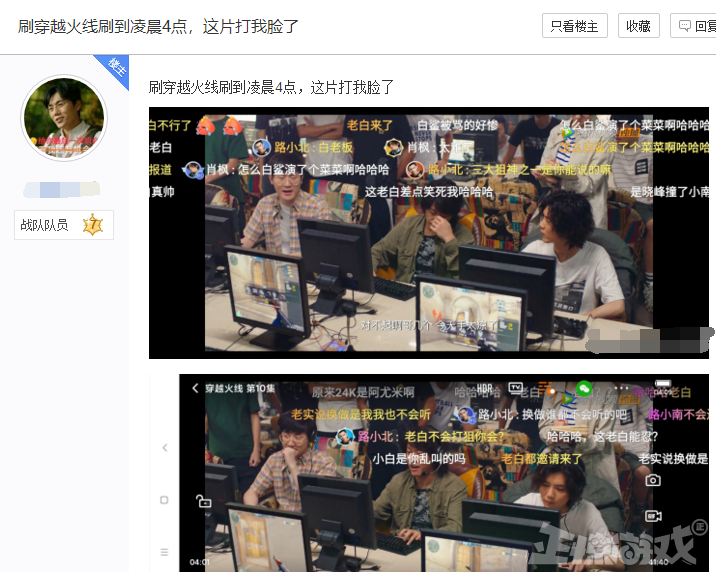Screen dimensions: 716x572
Task: Click the 穿越火线 第10集 episode title
Action: coord(240,388)
